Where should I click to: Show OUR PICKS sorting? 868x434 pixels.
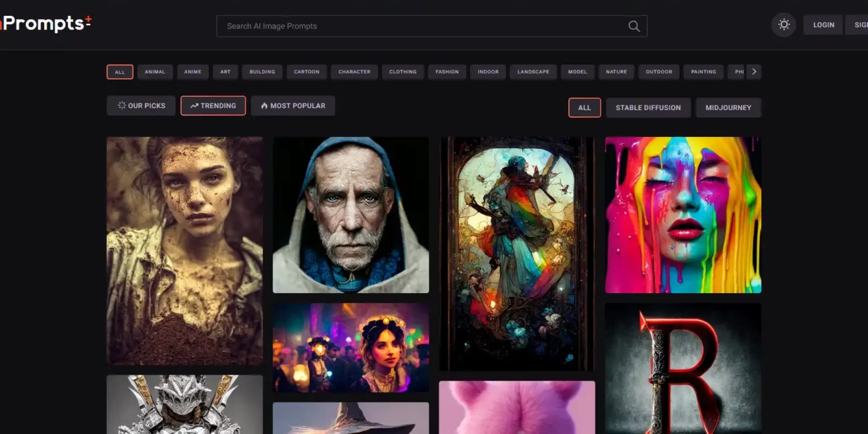[x=141, y=105]
